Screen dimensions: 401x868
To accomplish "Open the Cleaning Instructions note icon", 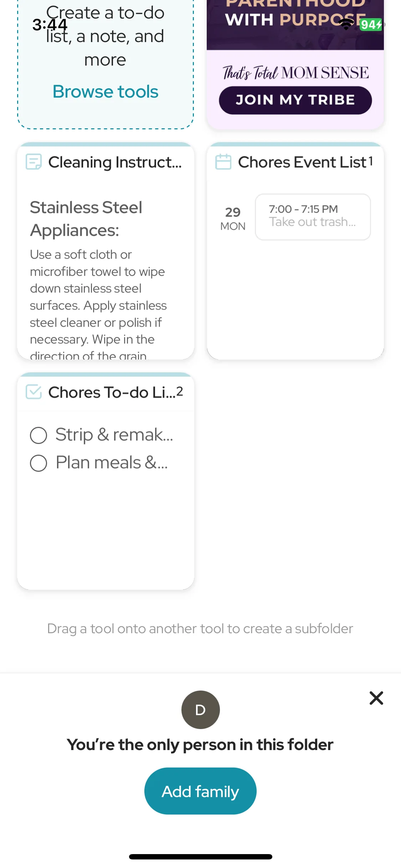I will [34, 162].
